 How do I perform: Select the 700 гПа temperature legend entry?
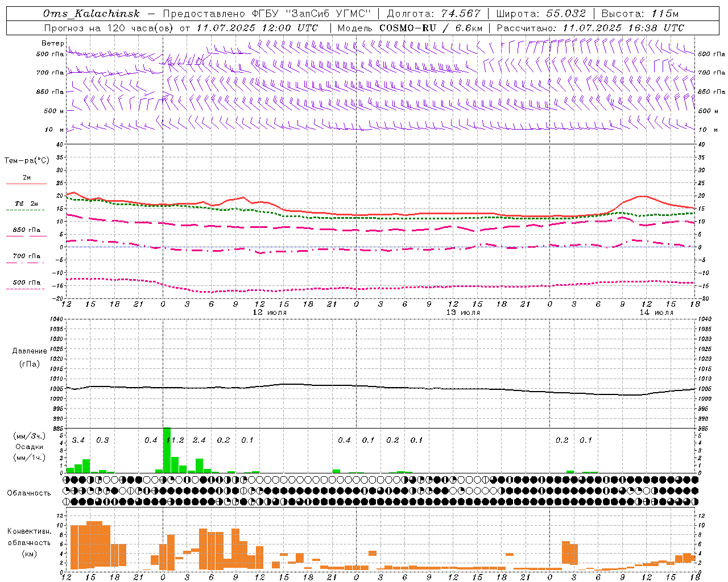[x=27, y=256]
